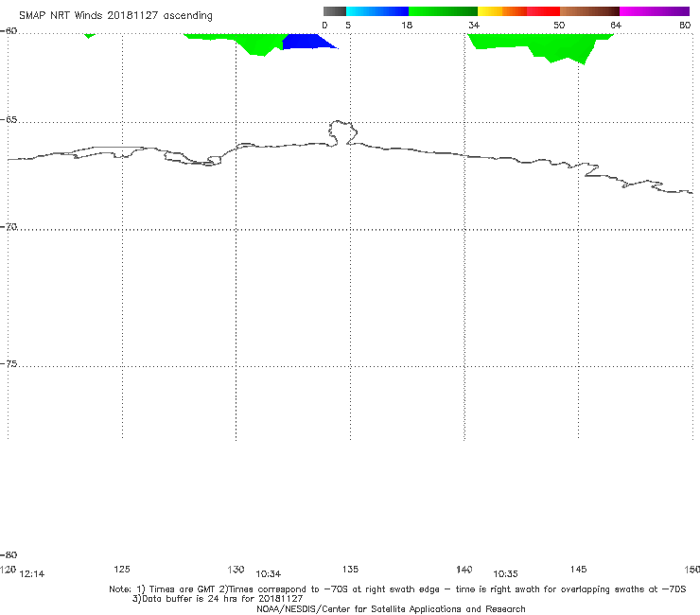Click the '10:34' swath time label
Image resolution: width=700 pixels, height=615 pixels.
tap(269, 574)
